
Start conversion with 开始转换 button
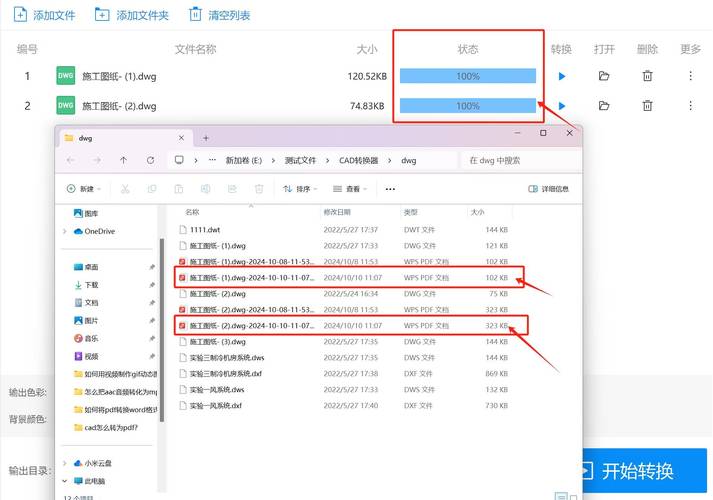tap(644, 470)
